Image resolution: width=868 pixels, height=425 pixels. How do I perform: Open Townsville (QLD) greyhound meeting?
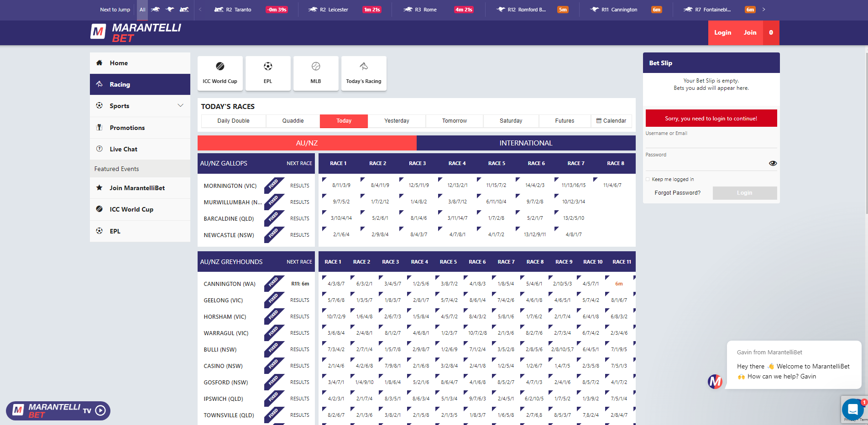[x=229, y=415]
